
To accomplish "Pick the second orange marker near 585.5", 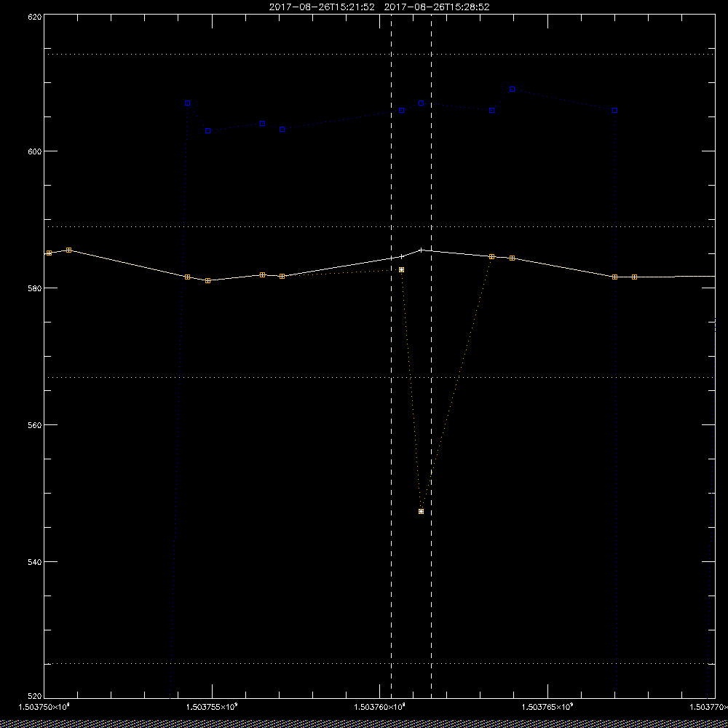I will pyautogui.click(x=68, y=250).
